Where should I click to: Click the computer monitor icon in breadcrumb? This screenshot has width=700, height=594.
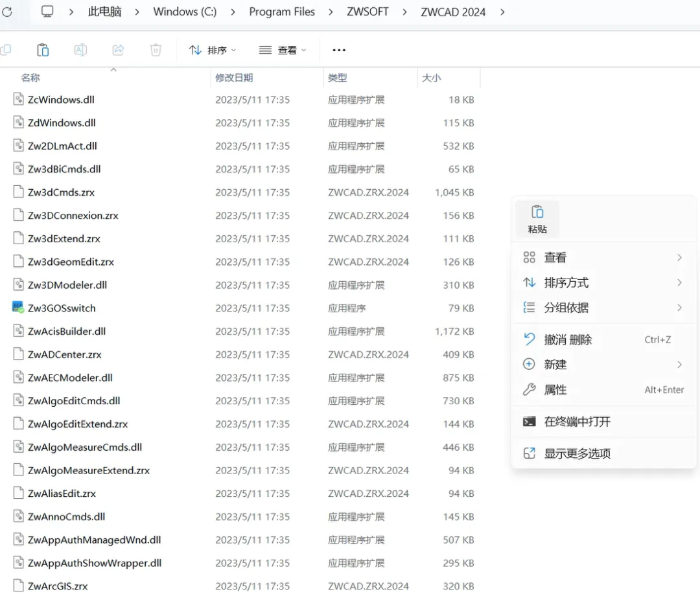click(x=47, y=11)
